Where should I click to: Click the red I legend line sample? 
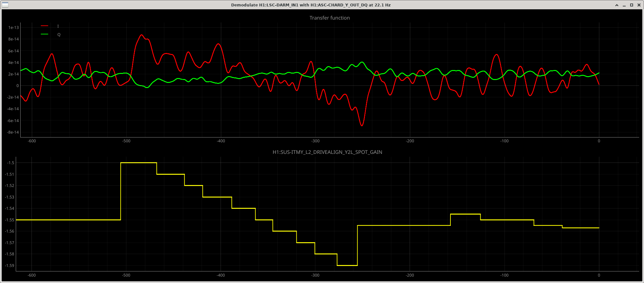[x=45, y=26]
